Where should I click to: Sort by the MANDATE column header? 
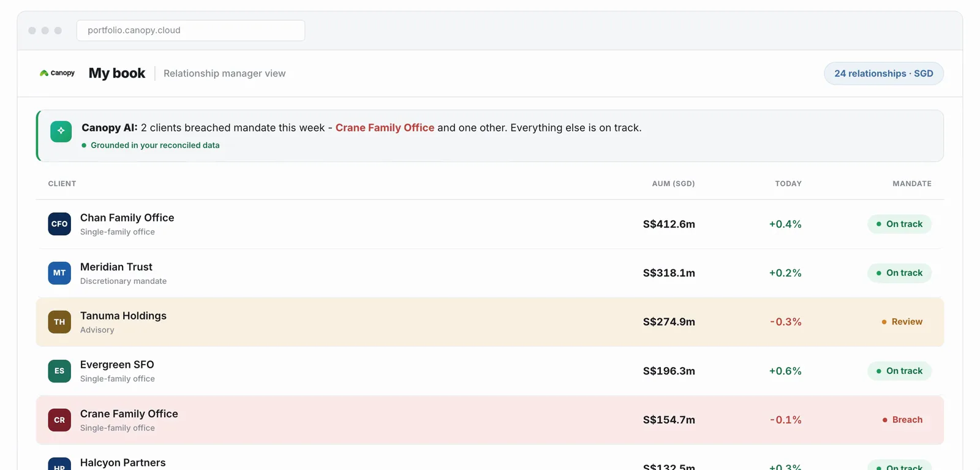point(912,184)
